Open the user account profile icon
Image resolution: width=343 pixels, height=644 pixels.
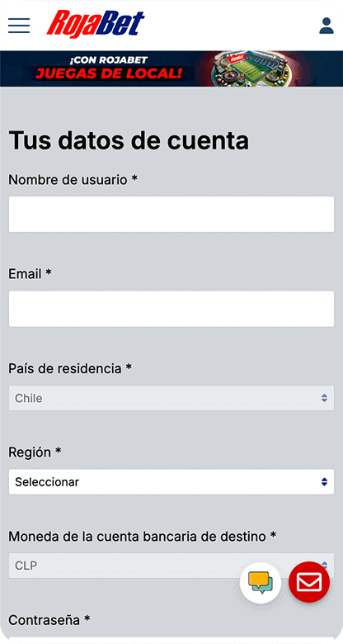coord(327,26)
